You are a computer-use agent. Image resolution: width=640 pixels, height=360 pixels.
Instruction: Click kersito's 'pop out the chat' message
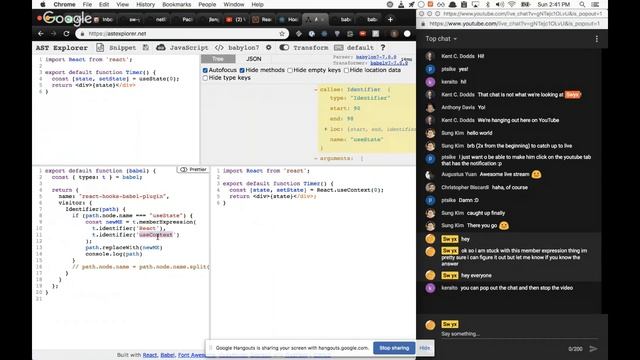pos(516,288)
